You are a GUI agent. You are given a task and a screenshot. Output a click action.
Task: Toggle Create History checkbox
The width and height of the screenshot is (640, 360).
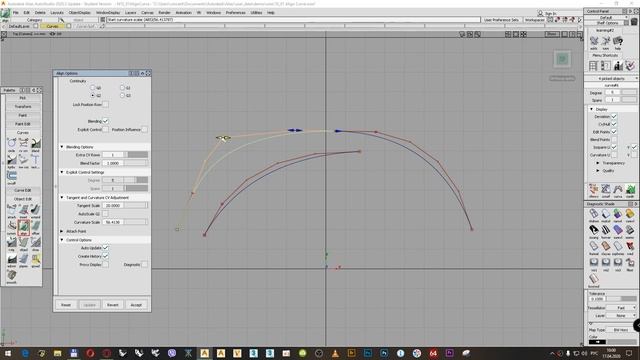point(105,256)
